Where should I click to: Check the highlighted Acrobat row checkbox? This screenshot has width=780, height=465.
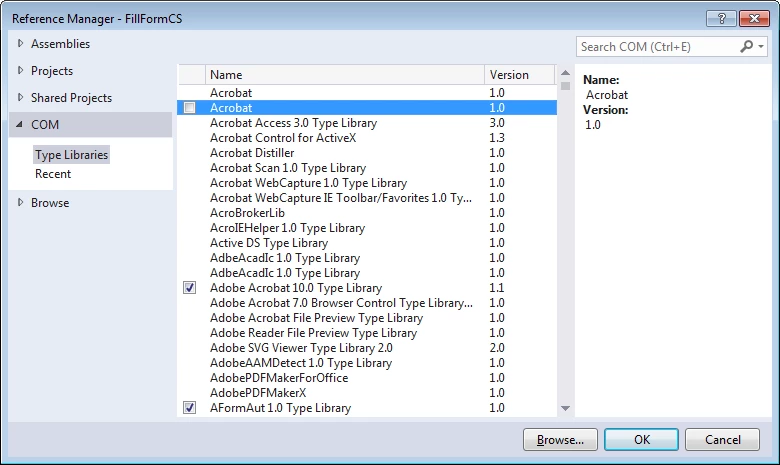(190, 107)
